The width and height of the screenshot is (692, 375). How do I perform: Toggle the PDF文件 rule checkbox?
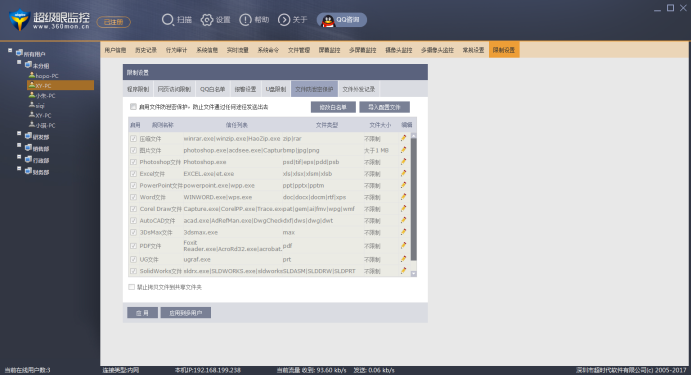click(x=134, y=246)
